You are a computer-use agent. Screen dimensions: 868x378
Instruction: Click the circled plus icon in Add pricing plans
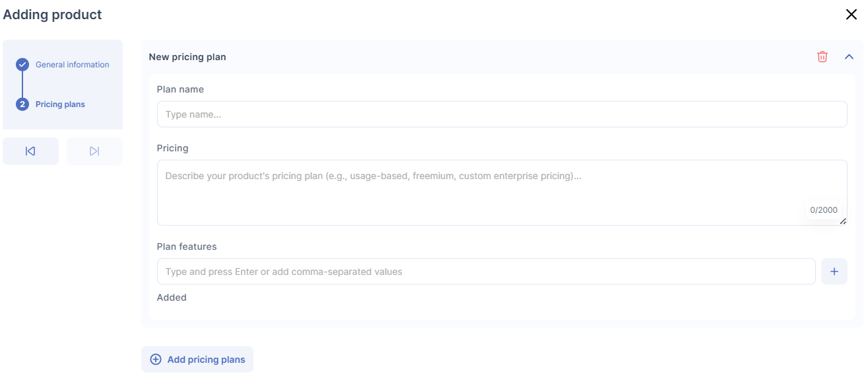click(156, 359)
